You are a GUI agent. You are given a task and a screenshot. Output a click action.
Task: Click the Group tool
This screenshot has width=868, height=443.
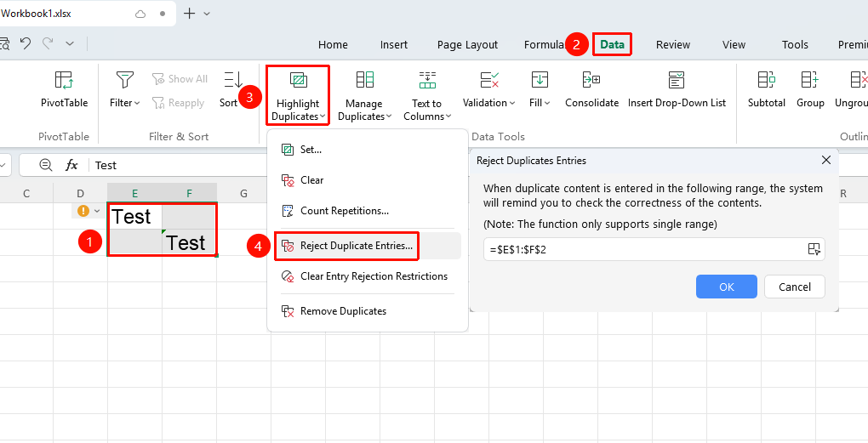(810, 88)
